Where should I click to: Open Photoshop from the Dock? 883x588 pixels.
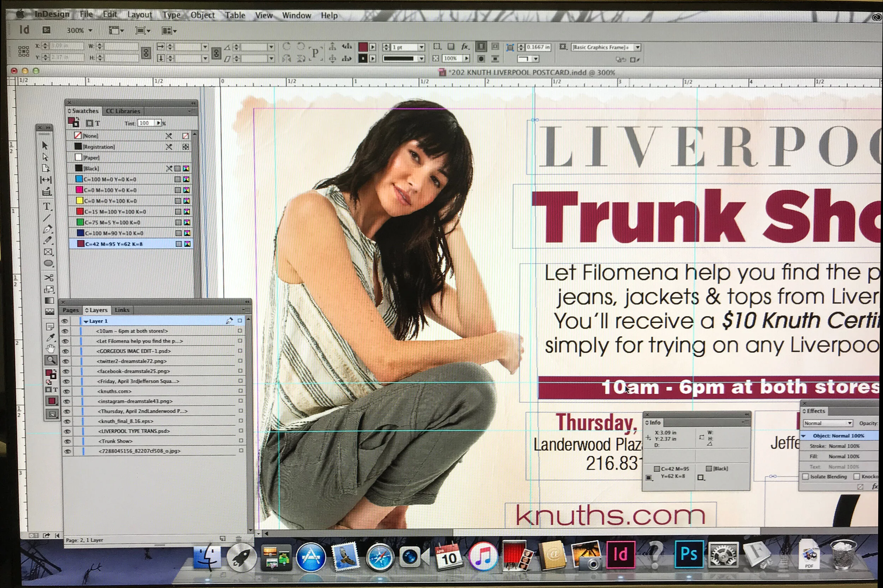click(x=689, y=554)
